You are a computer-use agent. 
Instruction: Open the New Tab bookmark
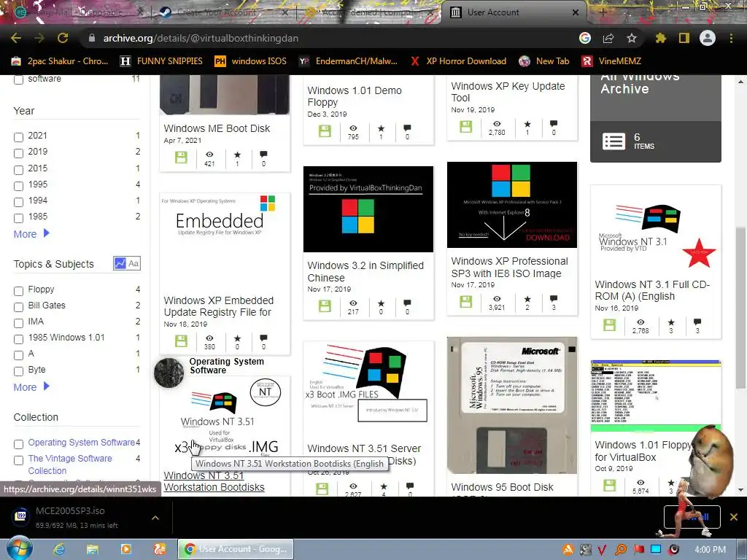tap(544, 61)
